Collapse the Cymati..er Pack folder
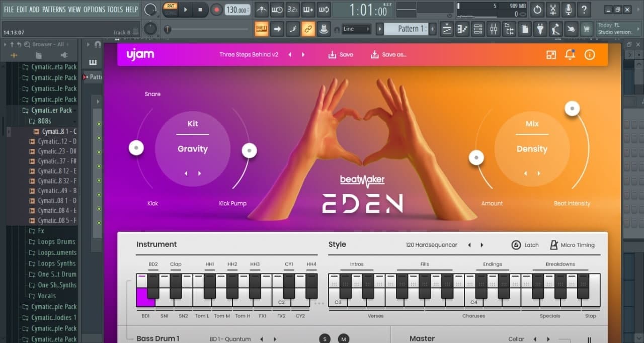This screenshot has width=644, height=343. (47, 110)
